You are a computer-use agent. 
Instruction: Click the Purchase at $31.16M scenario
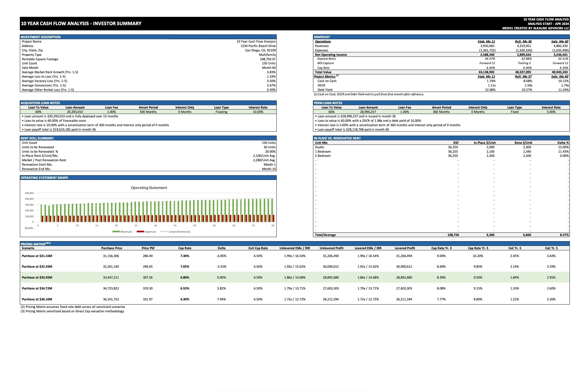[37, 256]
